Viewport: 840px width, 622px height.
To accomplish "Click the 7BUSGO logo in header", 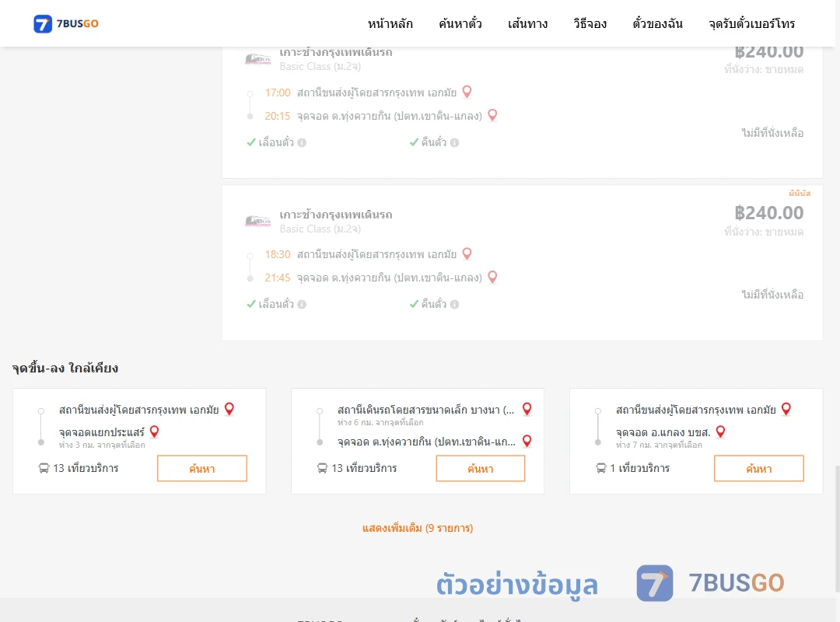I will coord(66,23).
